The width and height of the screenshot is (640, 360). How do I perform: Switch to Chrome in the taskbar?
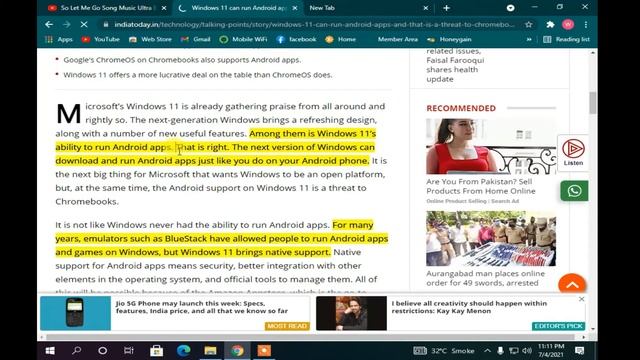[x=237, y=351]
